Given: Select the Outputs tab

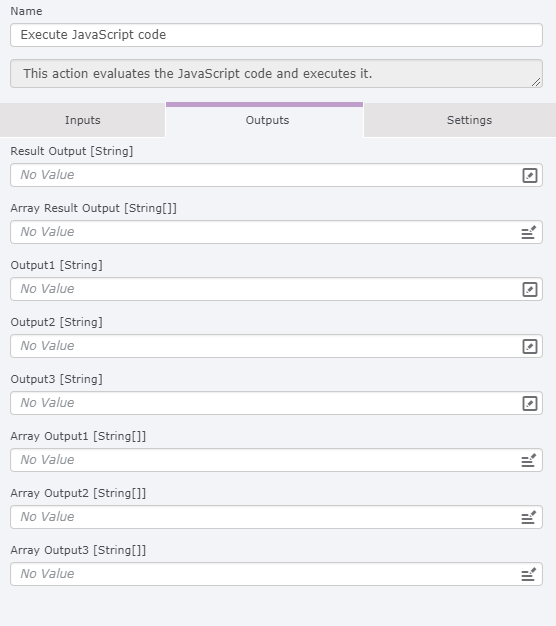Looking at the screenshot, I should [267, 120].
